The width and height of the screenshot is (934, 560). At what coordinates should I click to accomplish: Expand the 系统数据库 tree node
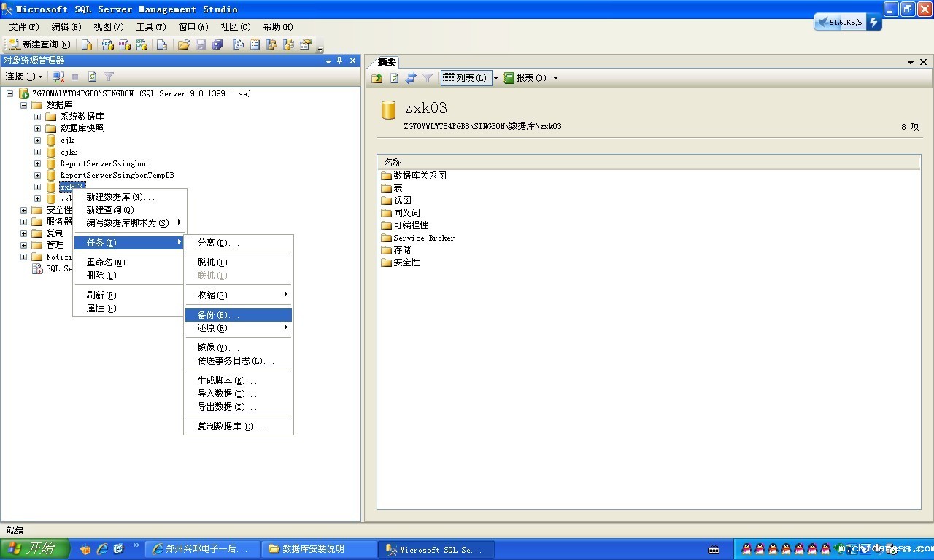tap(37, 117)
